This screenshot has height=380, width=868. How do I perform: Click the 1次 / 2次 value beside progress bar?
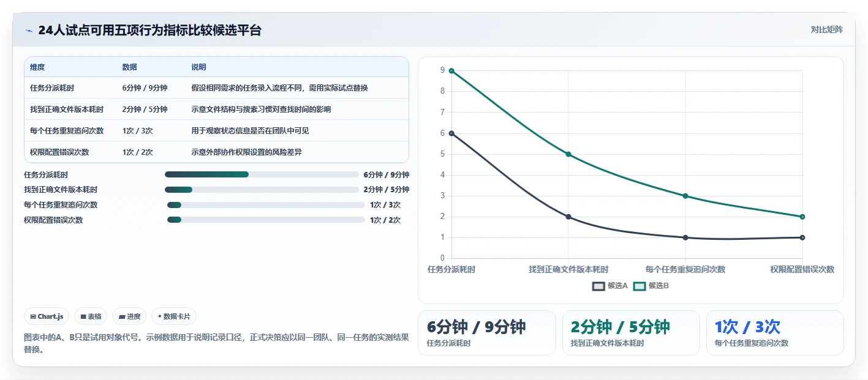(x=385, y=220)
